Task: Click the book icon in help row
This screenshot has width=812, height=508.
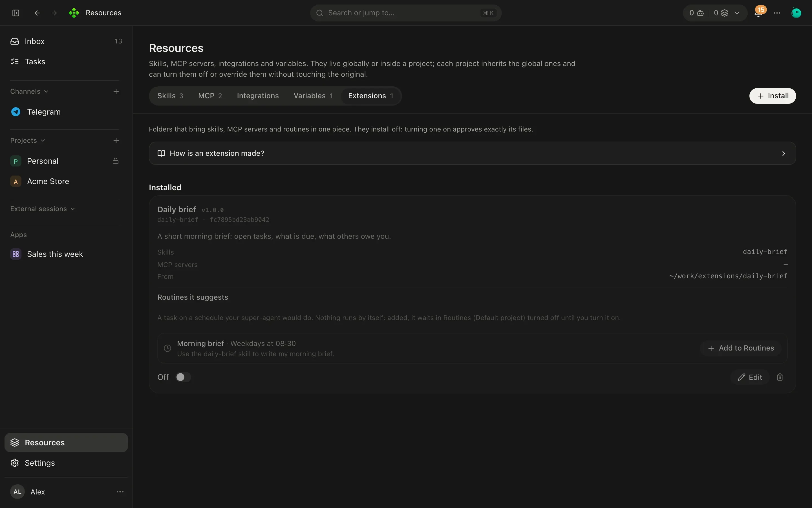Action: [161, 153]
